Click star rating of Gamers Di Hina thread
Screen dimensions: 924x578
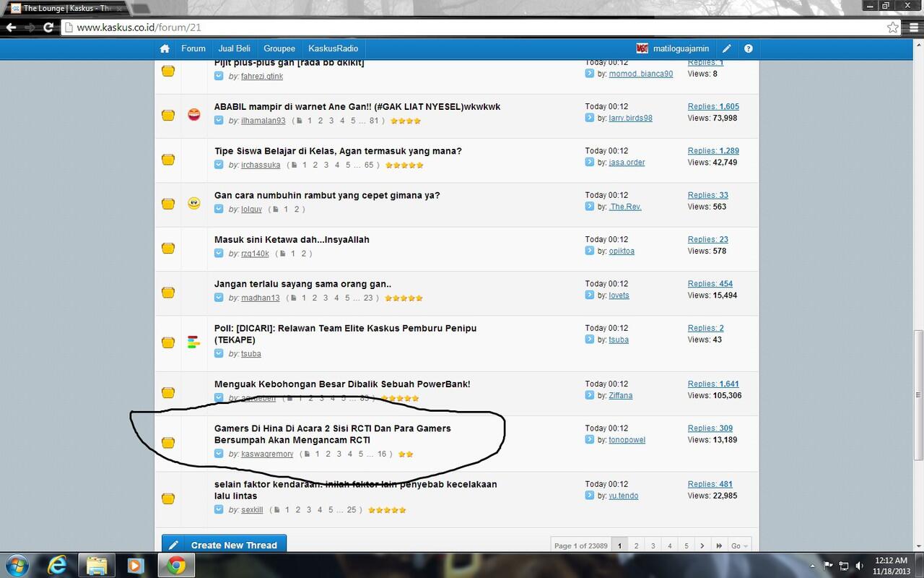point(406,454)
